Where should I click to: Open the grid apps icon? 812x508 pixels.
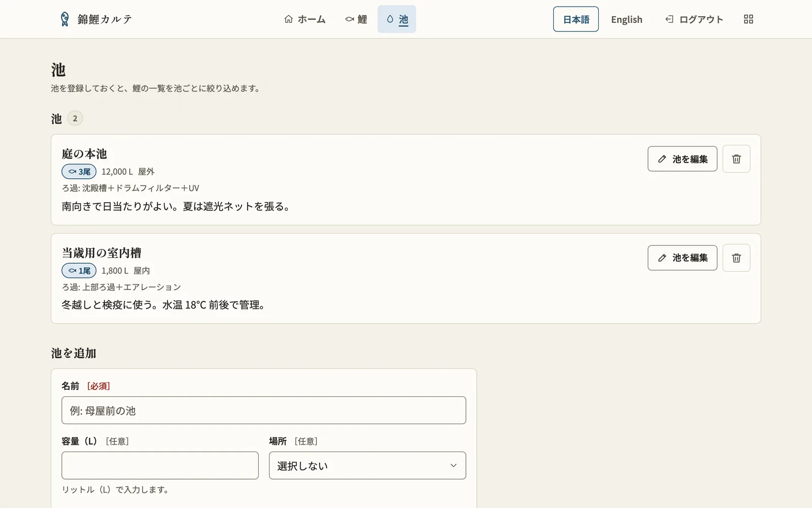click(749, 19)
